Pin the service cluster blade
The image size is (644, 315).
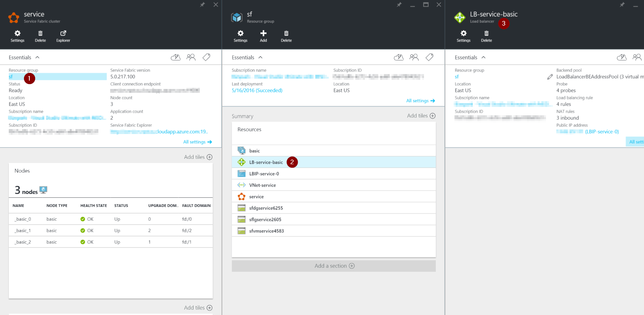[203, 5]
